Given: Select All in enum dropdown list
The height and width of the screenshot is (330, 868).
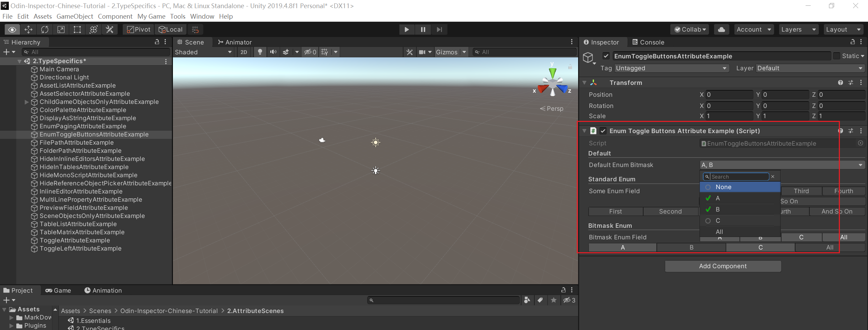Looking at the screenshot, I should [740, 232].
